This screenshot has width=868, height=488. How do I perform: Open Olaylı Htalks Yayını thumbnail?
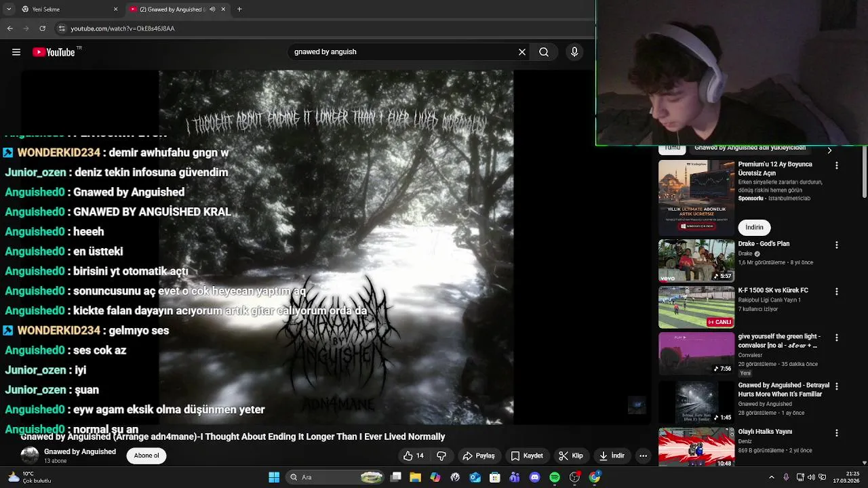(696, 447)
